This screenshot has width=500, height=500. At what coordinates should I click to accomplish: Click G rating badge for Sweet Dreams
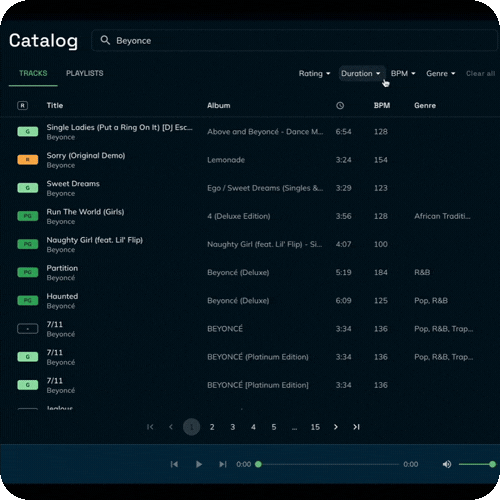tap(28, 188)
